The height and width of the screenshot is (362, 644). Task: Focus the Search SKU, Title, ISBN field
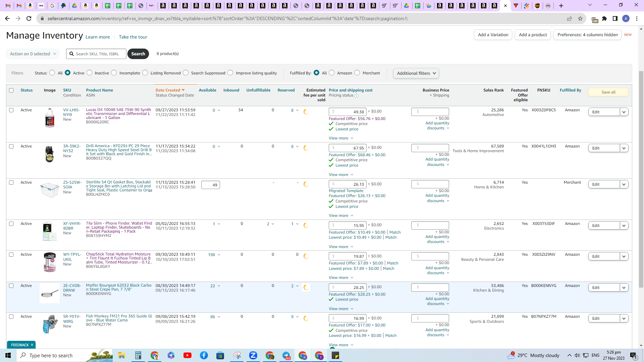tap(96, 54)
